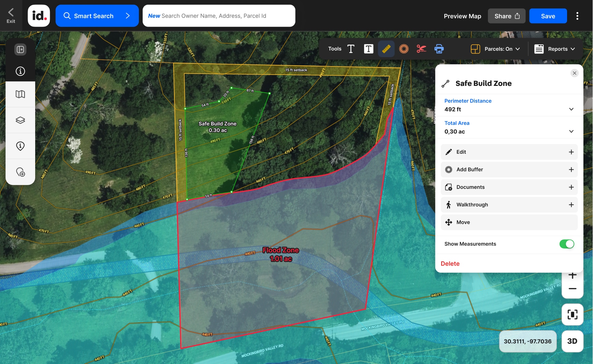The image size is (593, 364).
Task: Open the orange buffer ring tool
Action: (404, 49)
